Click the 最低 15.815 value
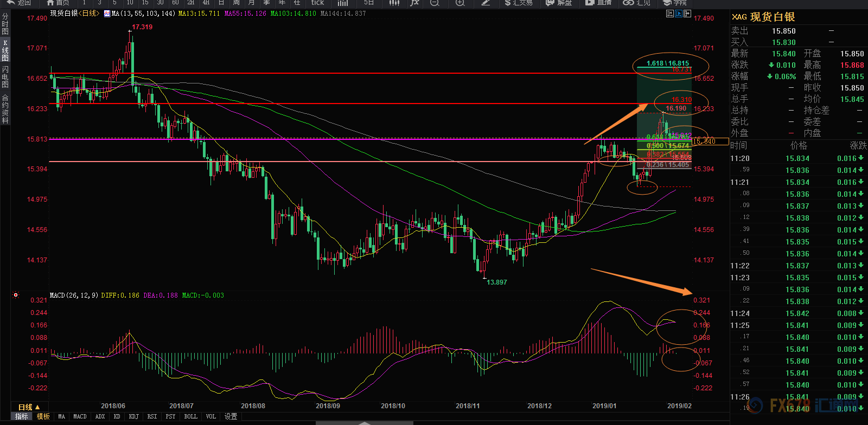 [x=852, y=76]
